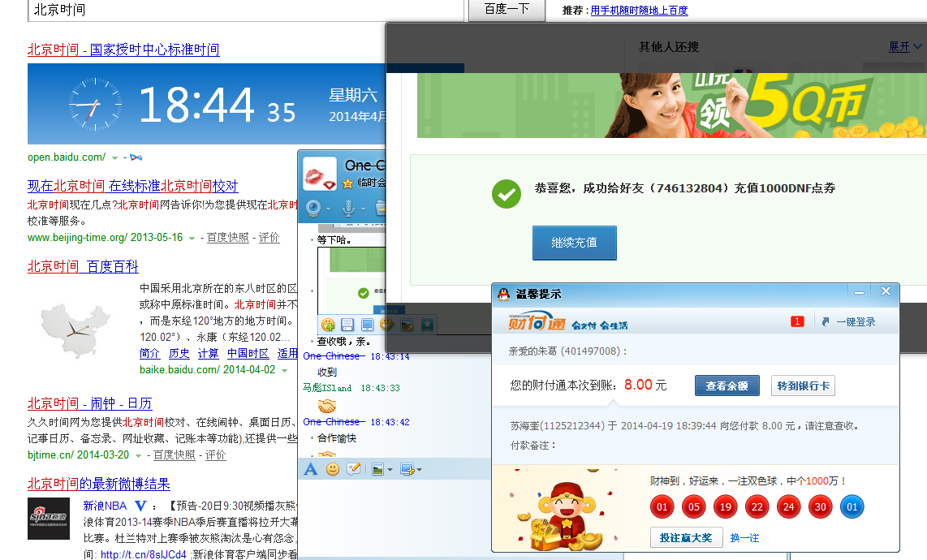Click the 简介 sub-link in Baike result
927x560 pixels.
tap(149, 354)
